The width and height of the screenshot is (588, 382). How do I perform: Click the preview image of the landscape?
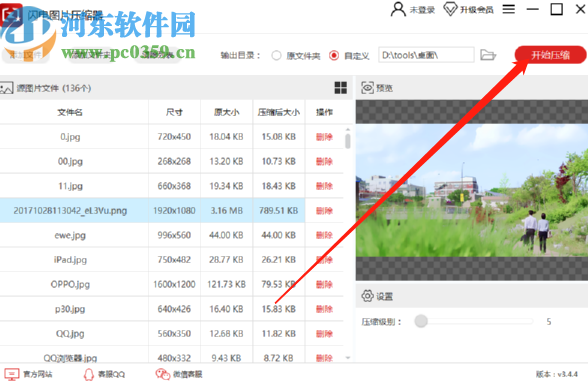(x=472, y=190)
